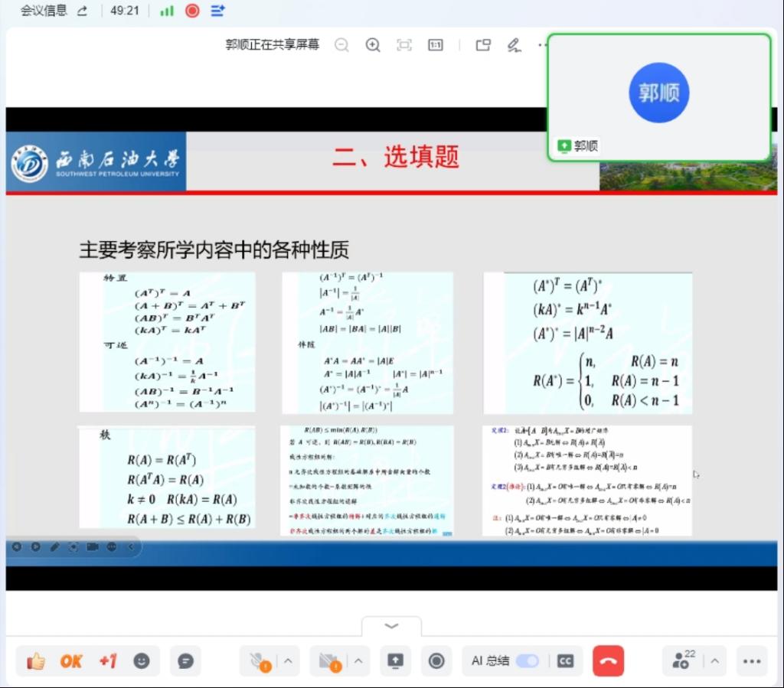This screenshot has width=784, height=688.
Task: Toggle the disabled camera button
Action: (x=330, y=661)
